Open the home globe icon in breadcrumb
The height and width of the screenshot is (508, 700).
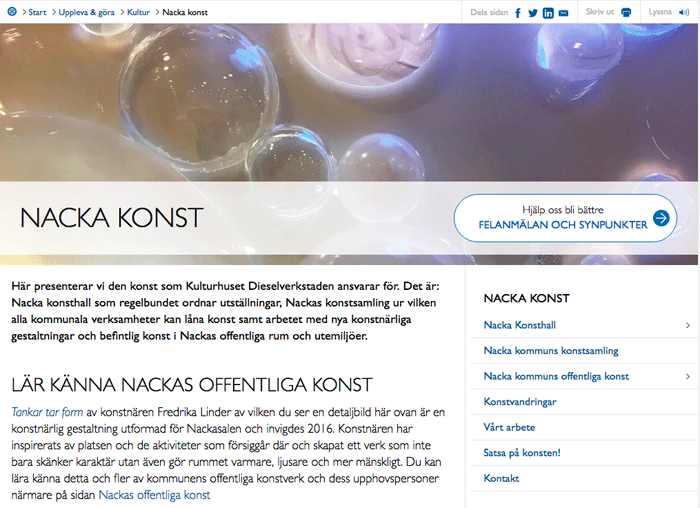(12, 12)
